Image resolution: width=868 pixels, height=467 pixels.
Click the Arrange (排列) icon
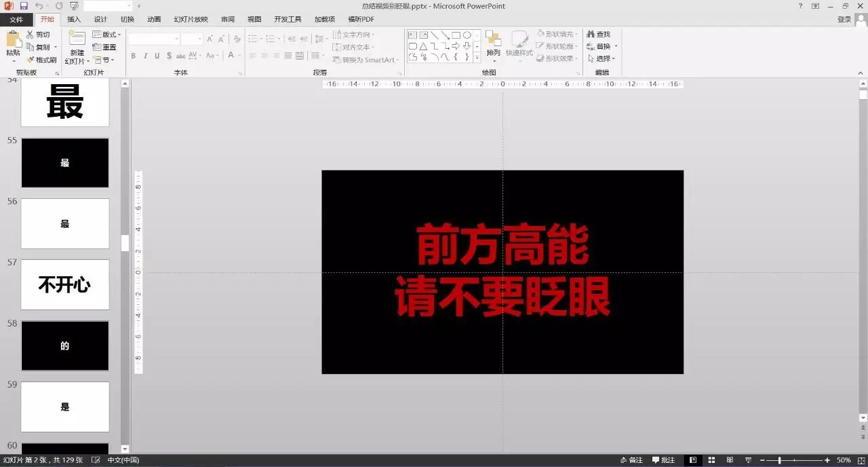click(x=493, y=39)
